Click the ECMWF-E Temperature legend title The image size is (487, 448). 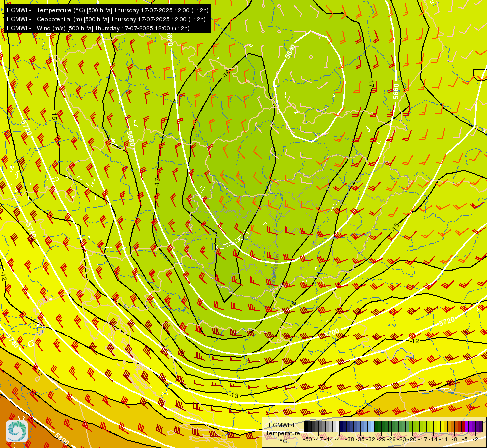coord(283,429)
